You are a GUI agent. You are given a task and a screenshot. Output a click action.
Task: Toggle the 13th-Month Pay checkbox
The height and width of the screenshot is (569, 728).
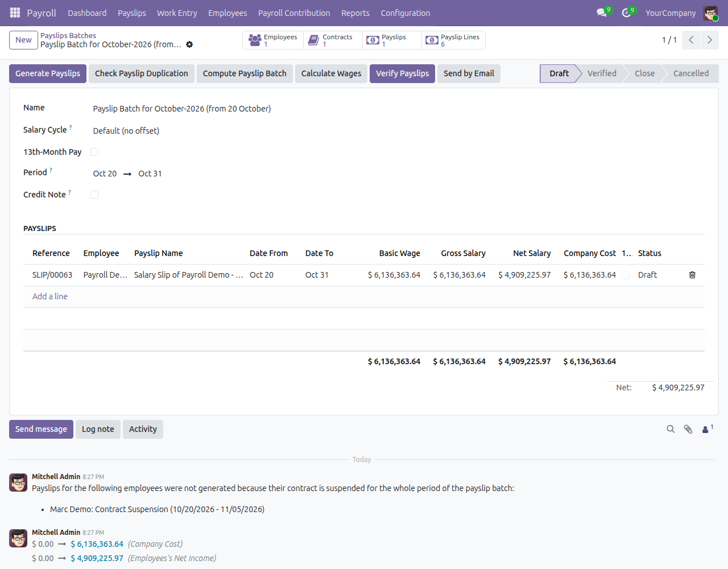94,152
